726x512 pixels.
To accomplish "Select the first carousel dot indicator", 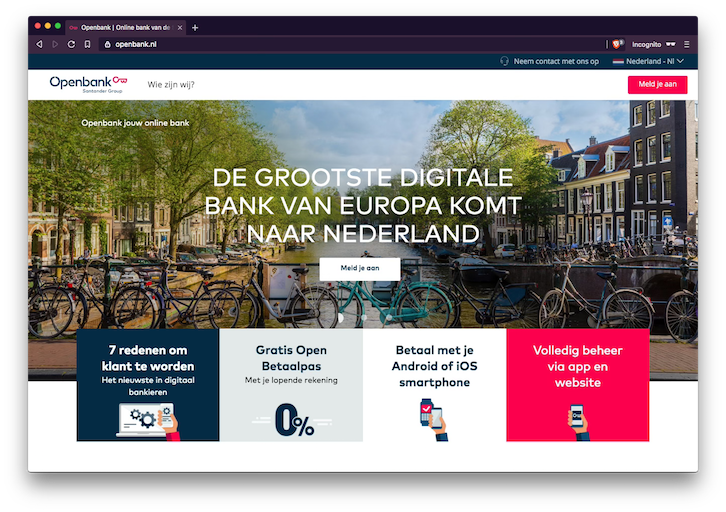I will [341, 318].
